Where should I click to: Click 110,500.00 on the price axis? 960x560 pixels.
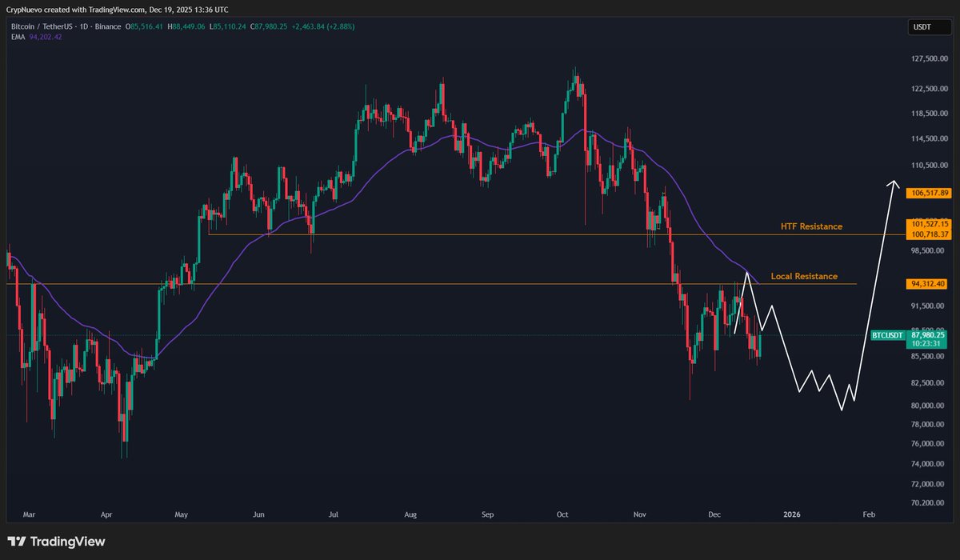[930, 165]
